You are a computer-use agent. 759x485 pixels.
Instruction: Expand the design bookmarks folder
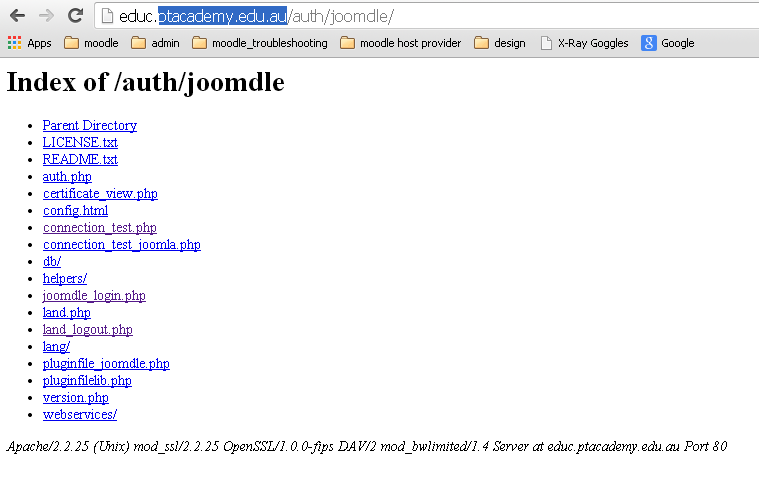coord(500,43)
